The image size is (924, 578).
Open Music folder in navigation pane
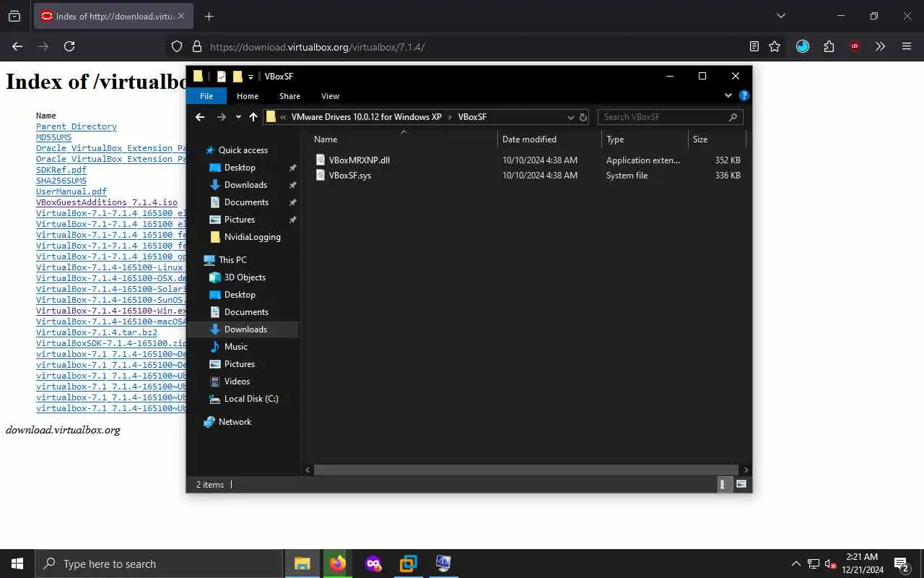point(235,347)
